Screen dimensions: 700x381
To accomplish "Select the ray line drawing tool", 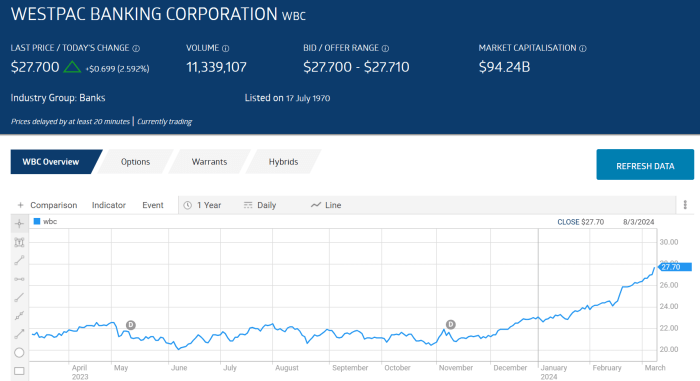I will (x=19, y=297).
